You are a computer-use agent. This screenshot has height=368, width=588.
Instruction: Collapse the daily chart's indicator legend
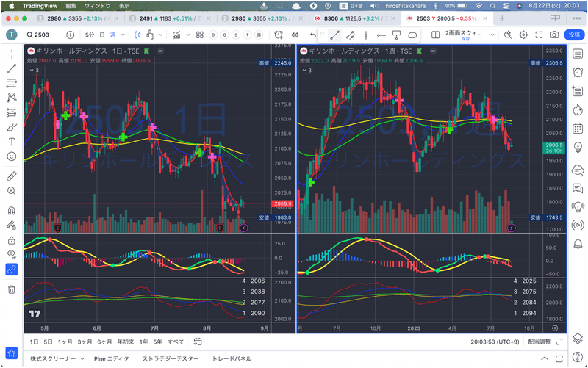coord(34,70)
